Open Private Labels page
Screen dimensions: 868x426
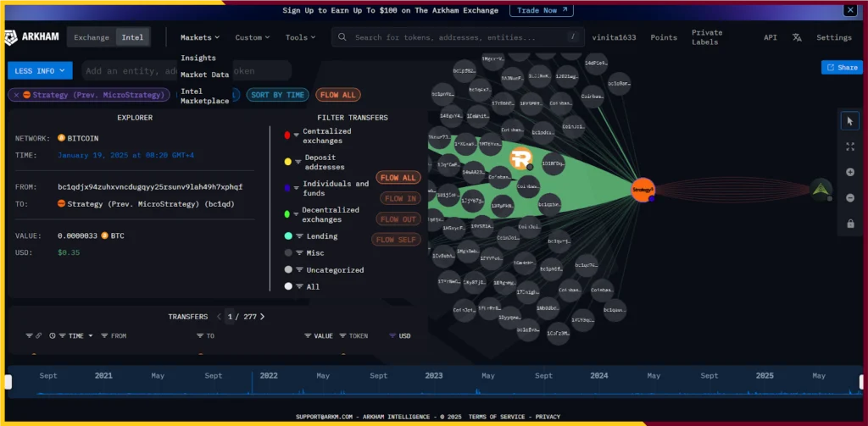tap(707, 37)
